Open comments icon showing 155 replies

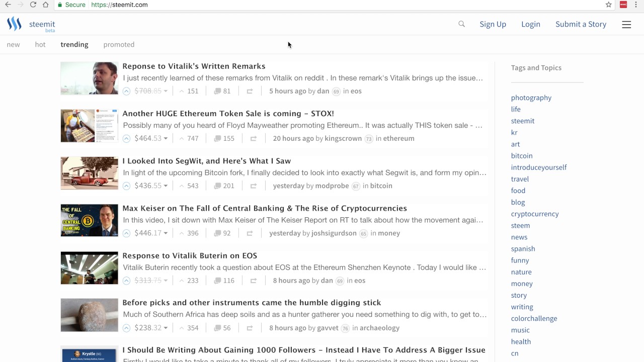coord(217,138)
